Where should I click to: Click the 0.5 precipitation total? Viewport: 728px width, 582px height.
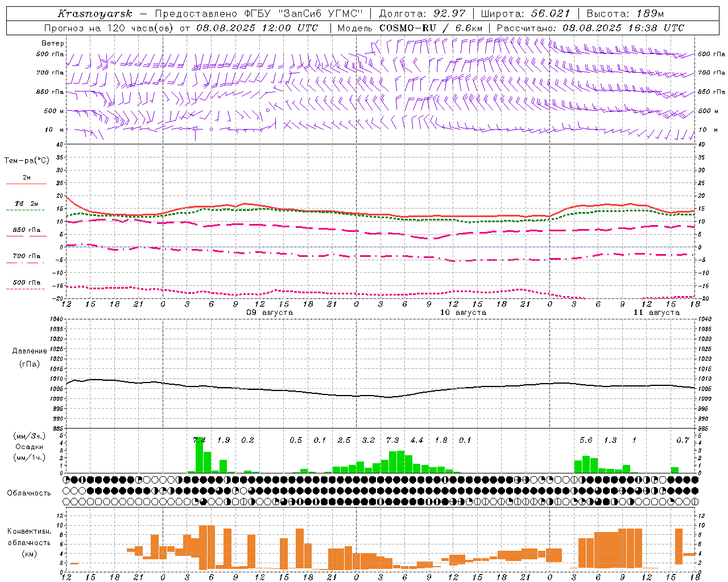pos(296,440)
